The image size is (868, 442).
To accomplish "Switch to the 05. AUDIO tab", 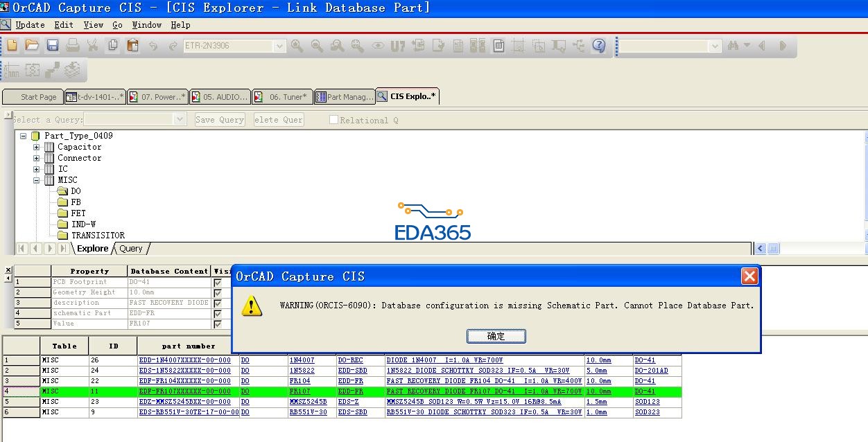I will tap(220, 97).
